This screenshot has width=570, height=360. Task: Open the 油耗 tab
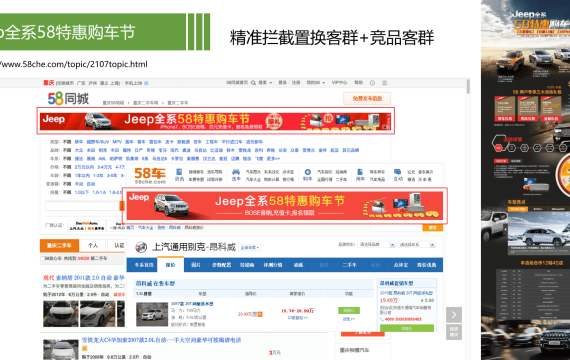[x=298, y=265]
